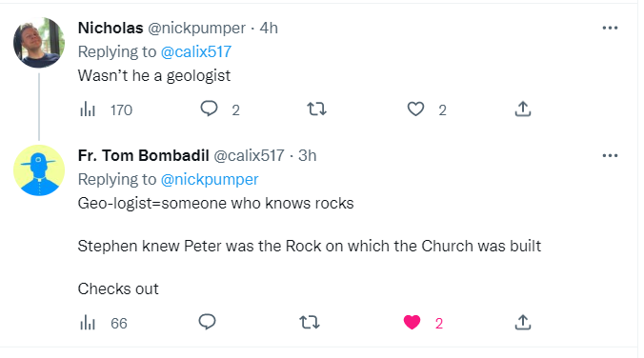This screenshot has height=358, width=644.
Task: Open more options on Fr. Tom Bombadil's tweet
Action: 610,155
